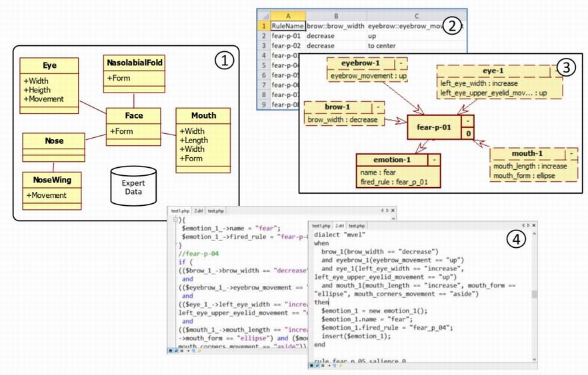The height and width of the screenshot is (375, 588).
Task: Select row 2 header in spreadsheet
Action: [x=264, y=36]
